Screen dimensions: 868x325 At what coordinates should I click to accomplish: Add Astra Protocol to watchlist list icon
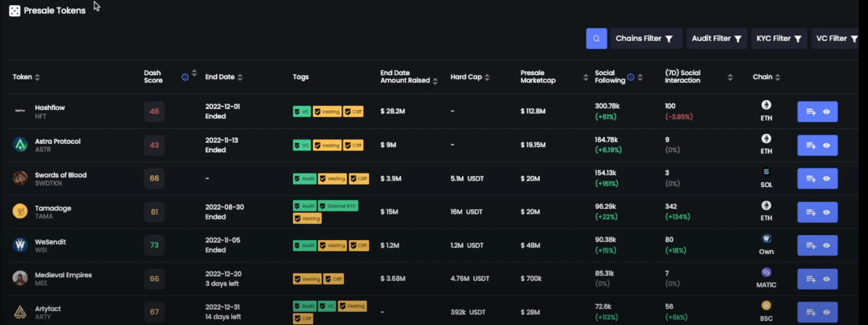click(x=811, y=145)
